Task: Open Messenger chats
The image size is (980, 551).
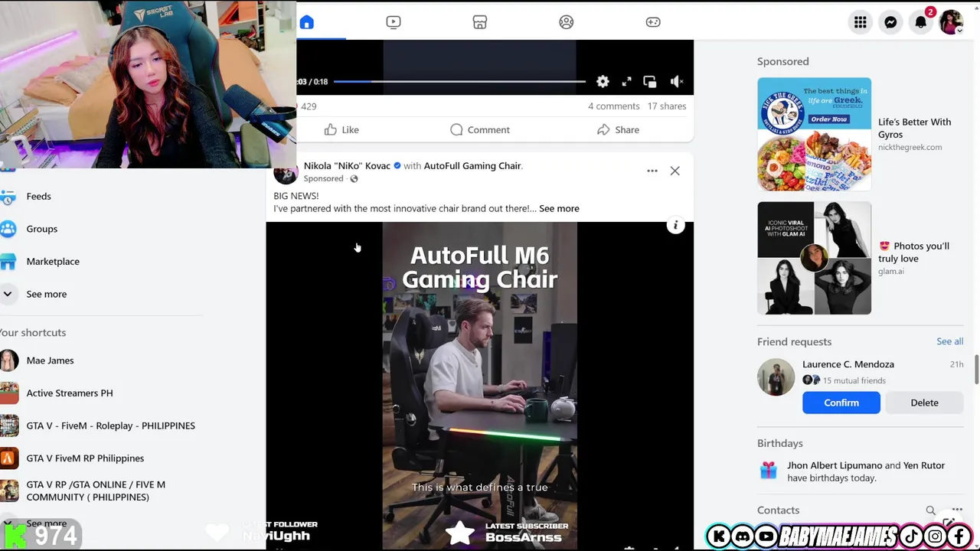Action: pos(890,22)
